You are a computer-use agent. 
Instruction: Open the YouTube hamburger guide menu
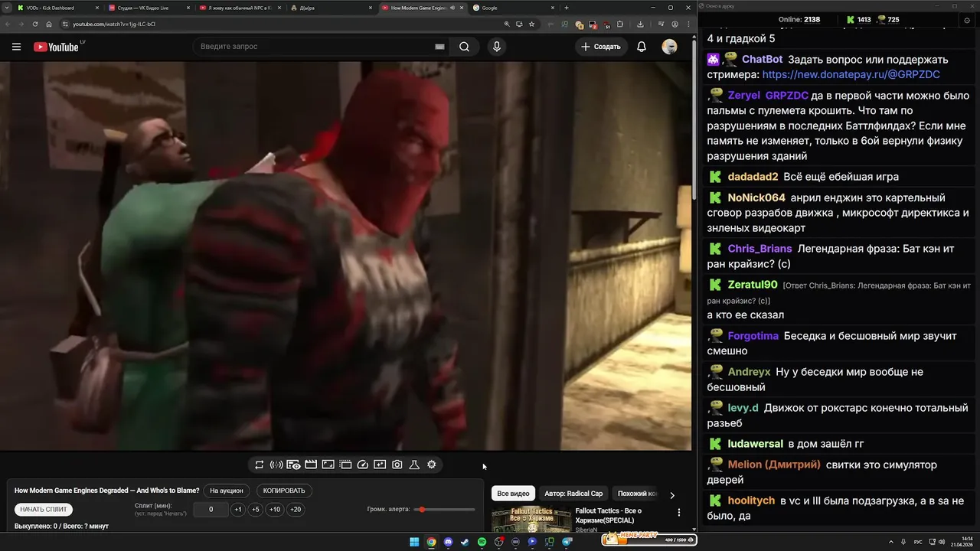pyautogui.click(x=16, y=47)
